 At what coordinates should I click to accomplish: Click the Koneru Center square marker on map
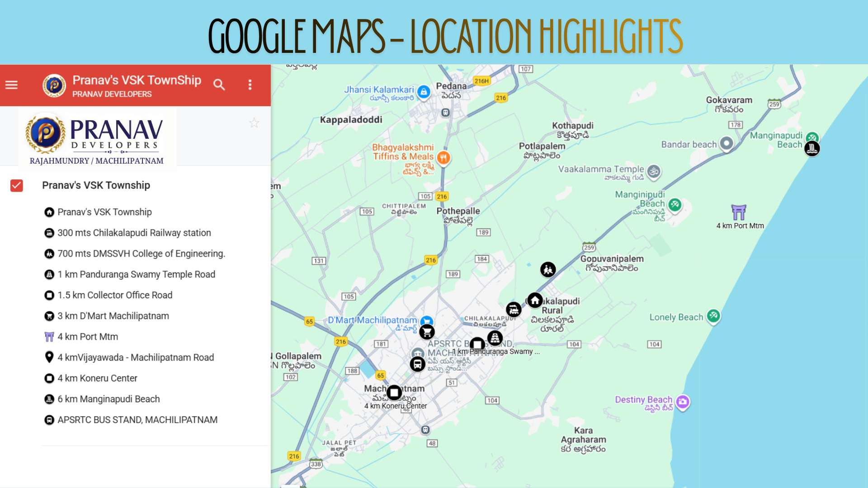(394, 393)
